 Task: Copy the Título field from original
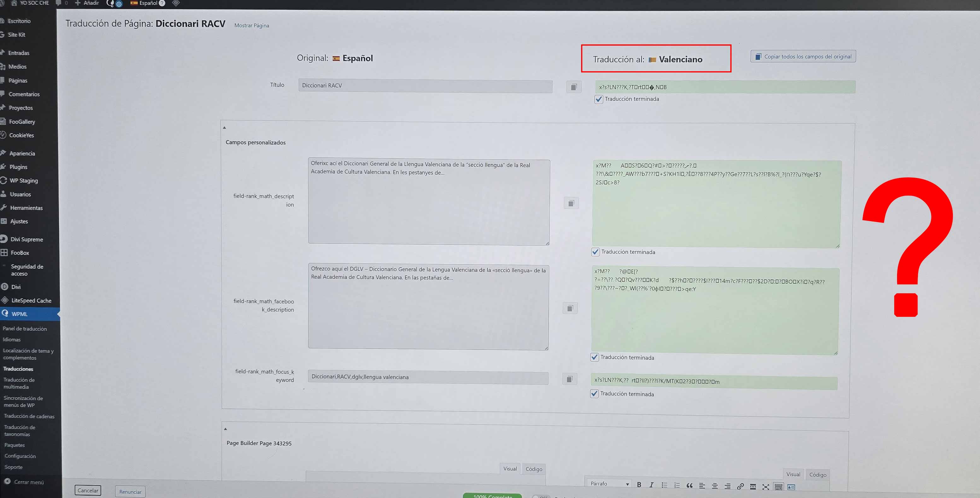click(574, 87)
